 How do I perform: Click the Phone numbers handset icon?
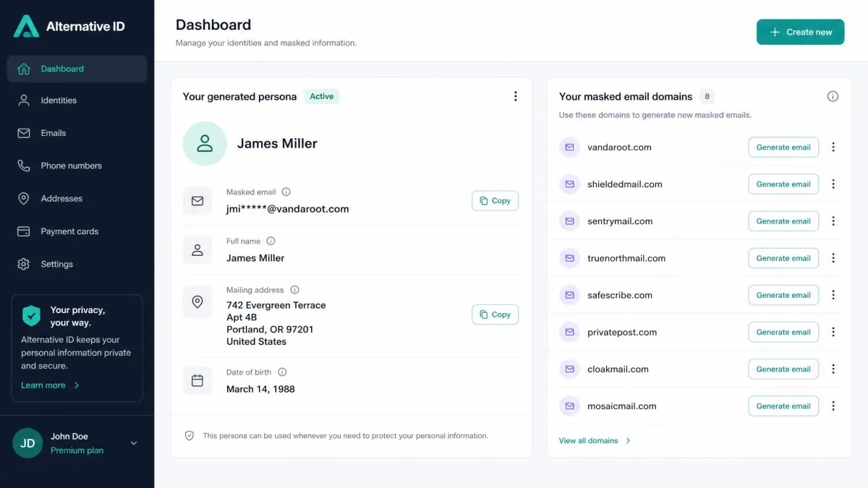click(x=24, y=166)
